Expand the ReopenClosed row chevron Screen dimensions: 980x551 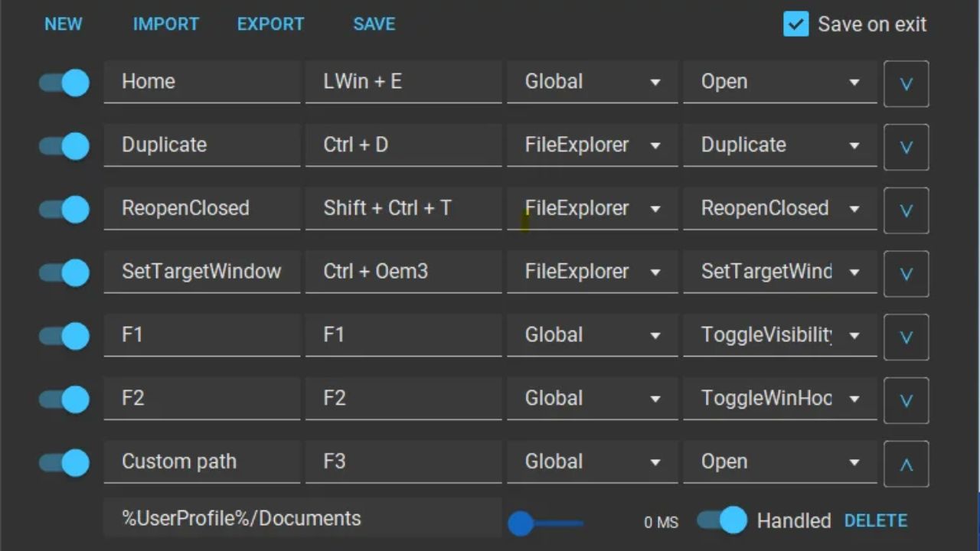point(906,210)
